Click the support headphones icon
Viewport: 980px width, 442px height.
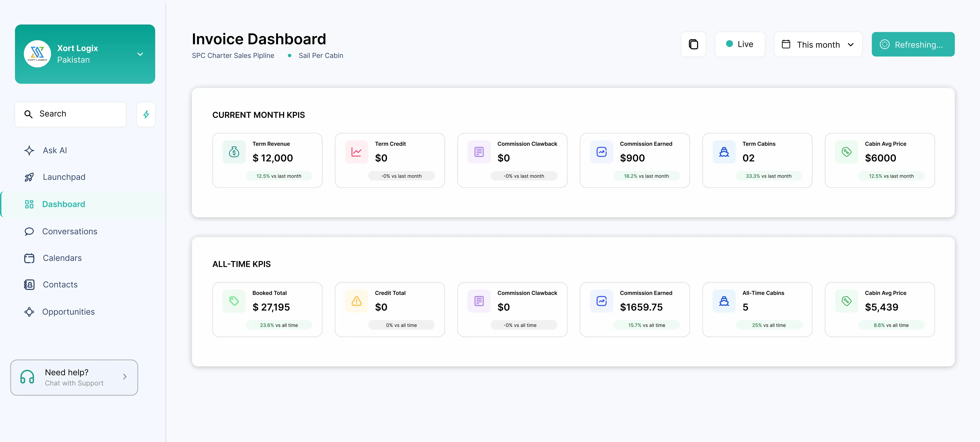point(27,377)
